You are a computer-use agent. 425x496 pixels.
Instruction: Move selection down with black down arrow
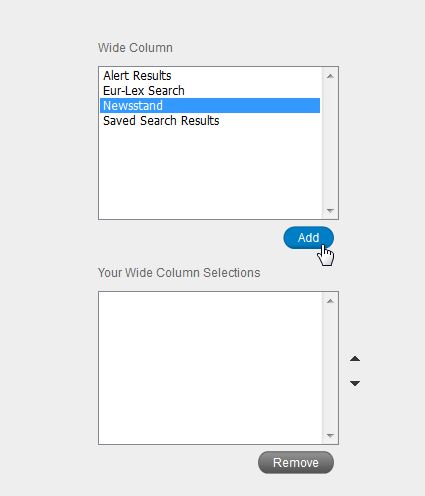point(355,383)
